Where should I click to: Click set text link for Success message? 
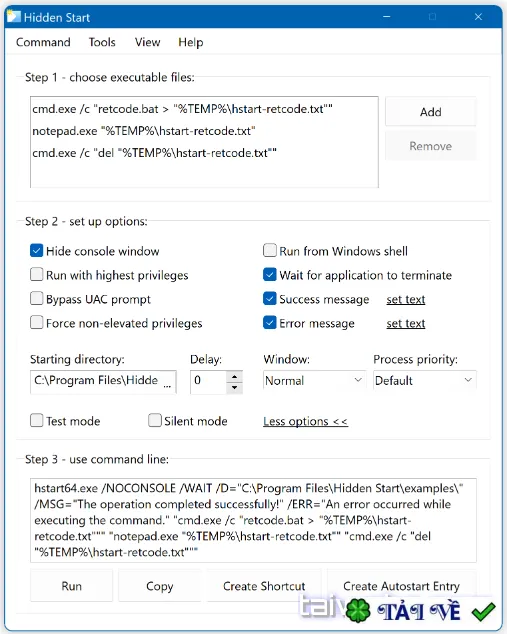(x=406, y=299)
